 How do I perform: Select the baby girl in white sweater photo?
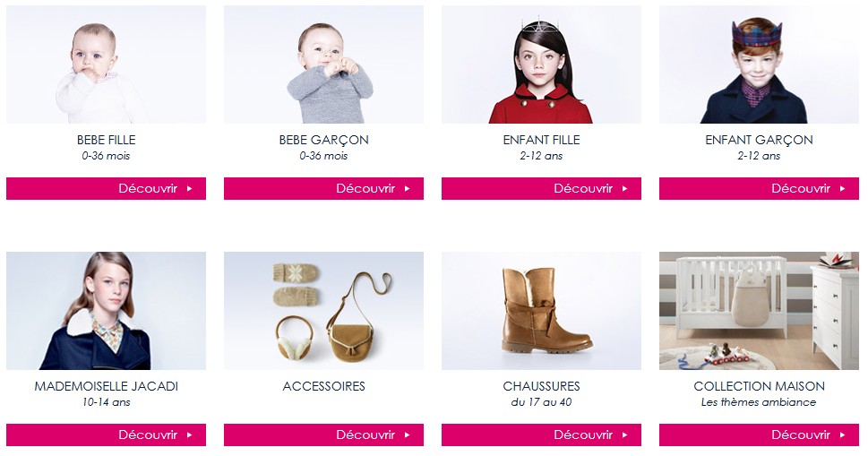coord(106,65)
